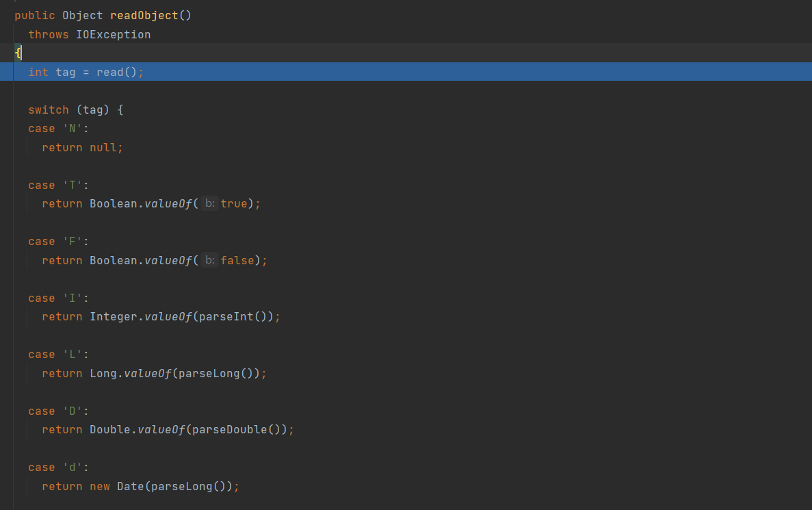Select the case 'N' label

point(58,129)
